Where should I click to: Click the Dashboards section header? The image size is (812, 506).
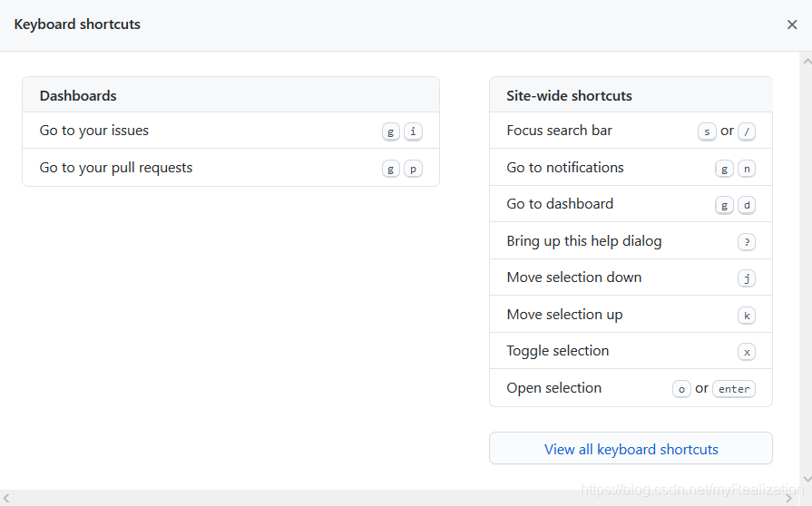[78, 95]
